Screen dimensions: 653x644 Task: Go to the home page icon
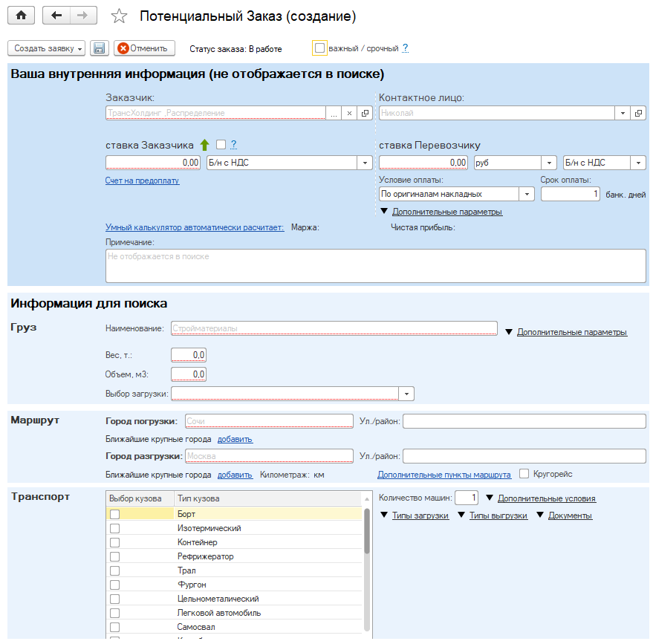click(21, 16)
